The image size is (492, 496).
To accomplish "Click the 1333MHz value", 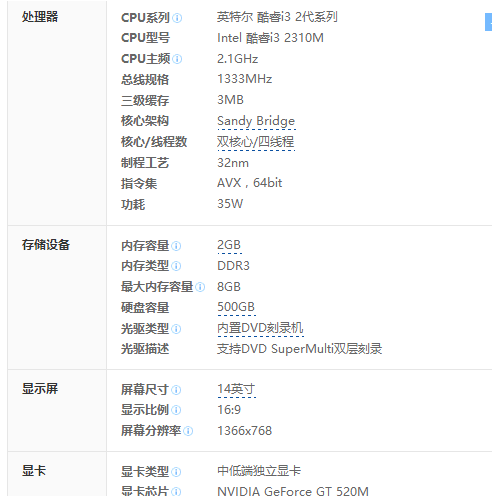I will pos(245,79).
